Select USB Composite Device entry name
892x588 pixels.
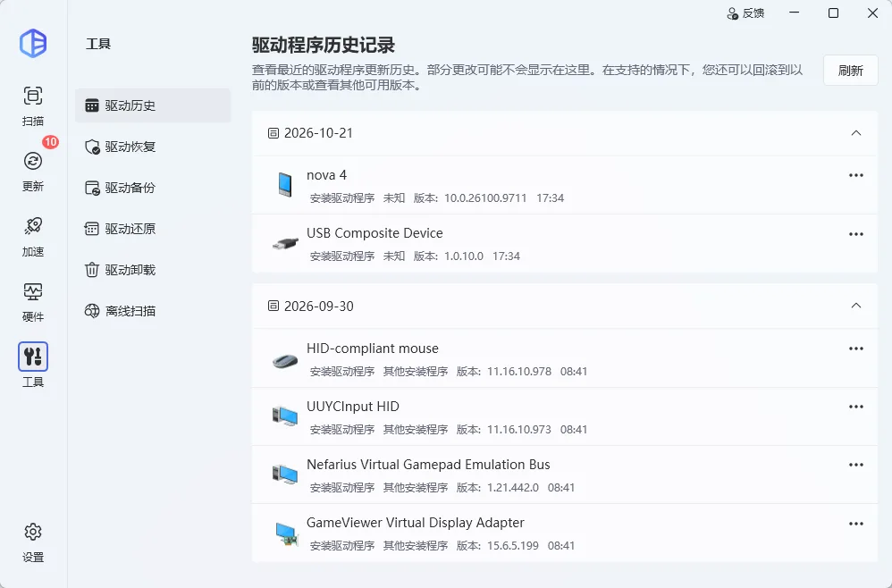click(x=374, y=233)
